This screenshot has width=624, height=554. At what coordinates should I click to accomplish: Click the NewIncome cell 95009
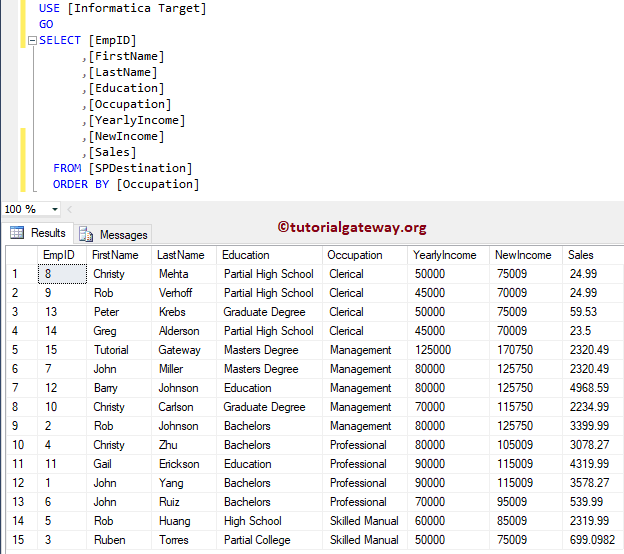[x=526, y=502]
